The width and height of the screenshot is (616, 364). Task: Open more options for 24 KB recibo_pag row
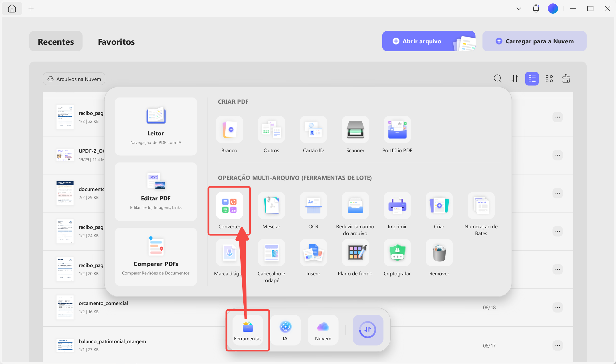coord(558,231)
